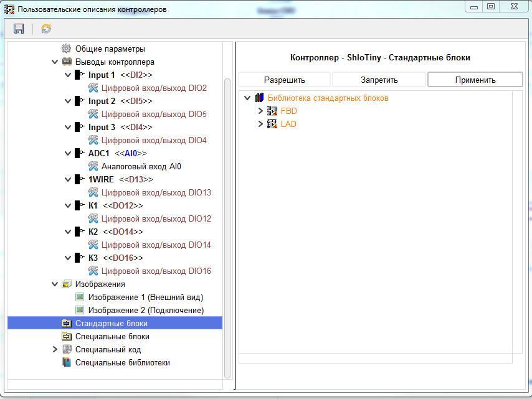Click the pin icon of Input 1
Image resolution: width=532 pixels, height=399 pixels.
[80, 75]
